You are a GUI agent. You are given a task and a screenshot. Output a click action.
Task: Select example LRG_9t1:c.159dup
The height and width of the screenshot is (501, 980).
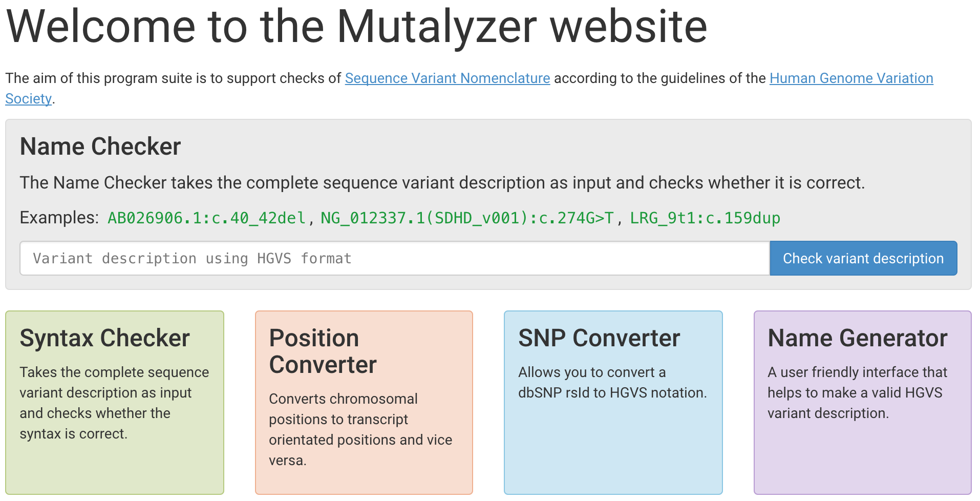pyautogui.click(x=705, y=218)
